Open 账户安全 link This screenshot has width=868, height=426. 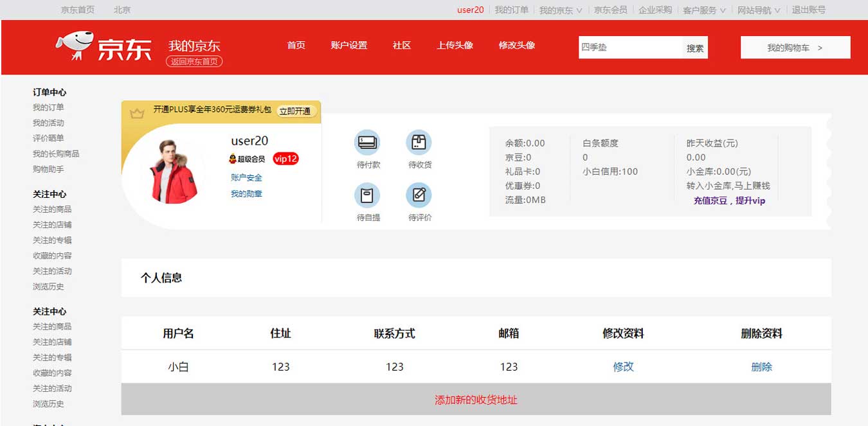tap(246, 178)
